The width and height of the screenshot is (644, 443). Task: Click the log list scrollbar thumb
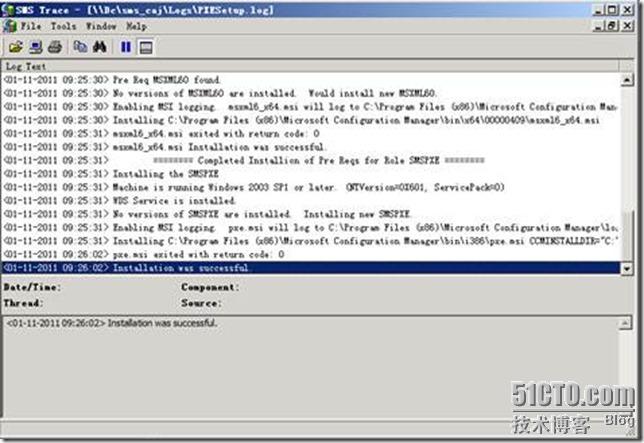coord(627,235)
